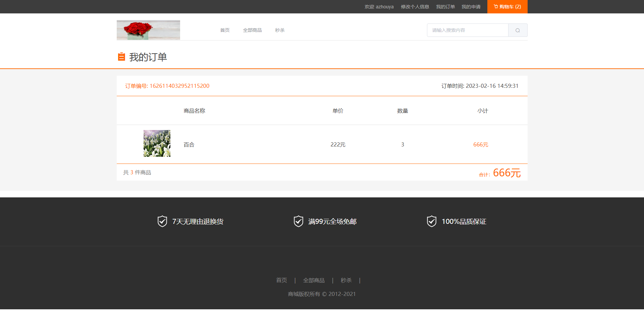Click the orange clipboard icon beside 我的订单

click(x=121, y=57)
